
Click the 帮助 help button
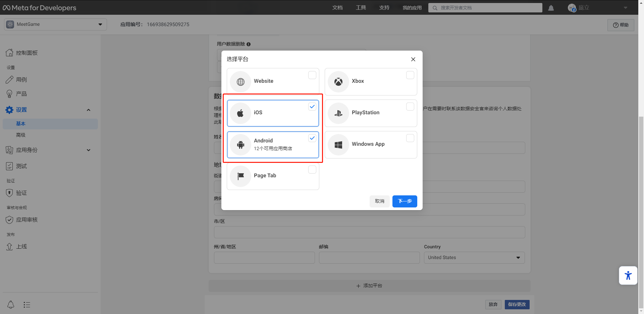tap(621, 25)
